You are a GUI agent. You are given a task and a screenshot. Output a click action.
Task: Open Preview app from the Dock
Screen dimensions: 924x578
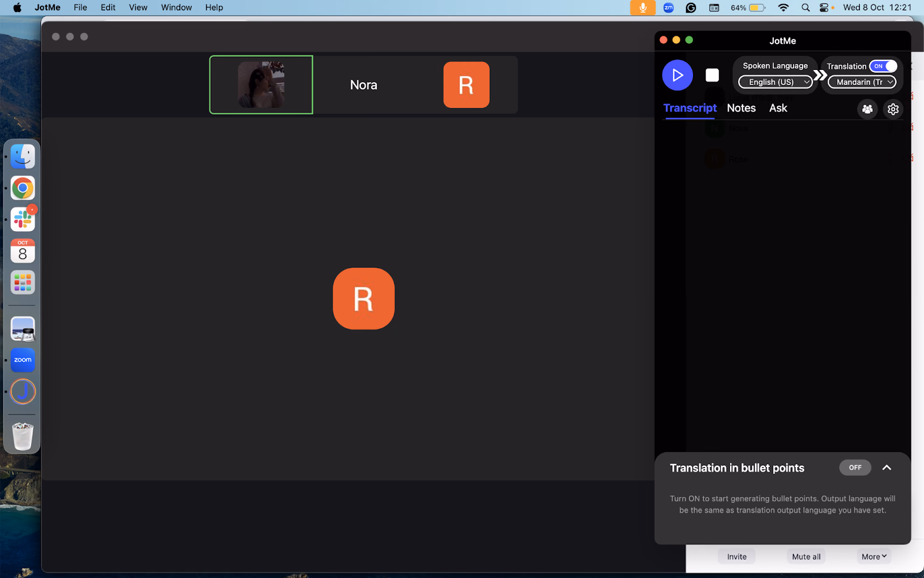[23, 329]
